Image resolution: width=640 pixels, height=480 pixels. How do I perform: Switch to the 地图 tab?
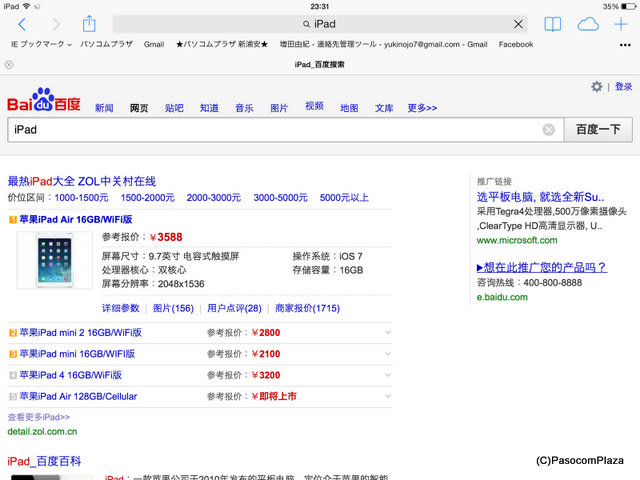[x=349, y=108]
